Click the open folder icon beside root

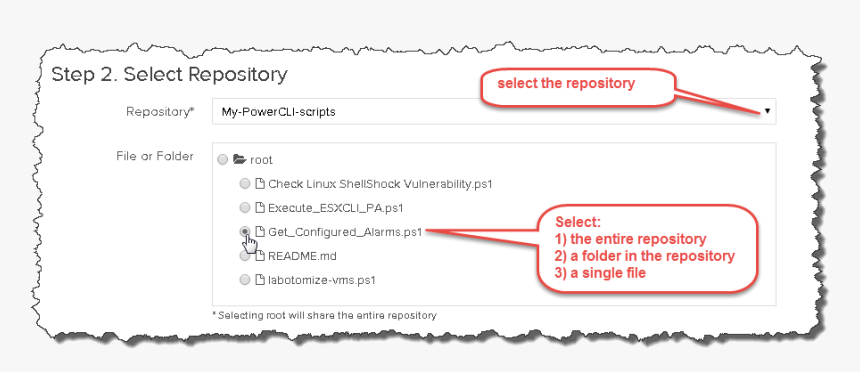click(239, 160)
